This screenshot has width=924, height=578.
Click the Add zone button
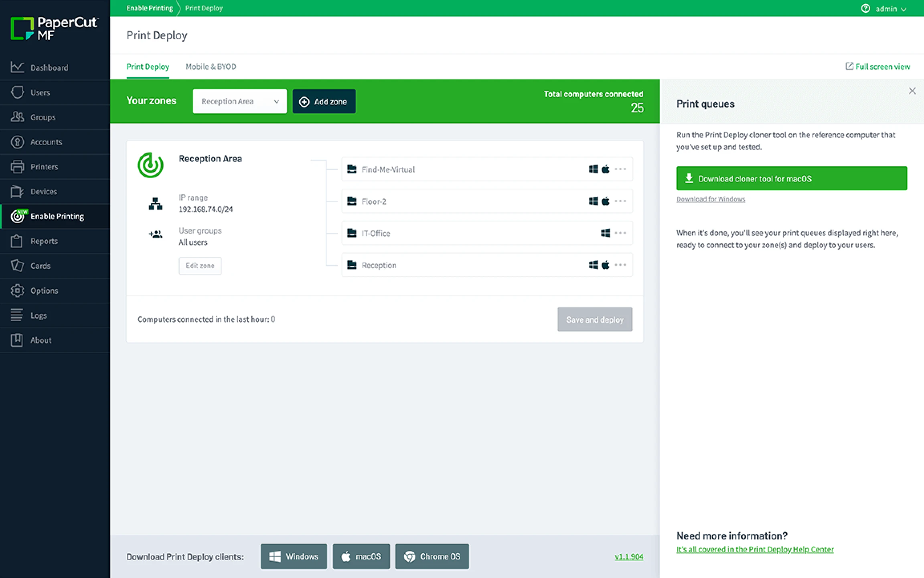324,102
